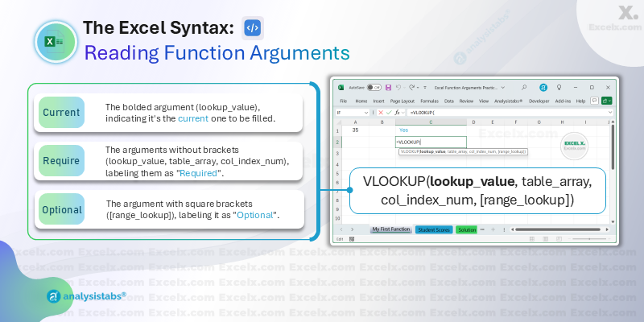Click the zoom slider in status bar
The image size is (644, 322).
tap(590, 238)
